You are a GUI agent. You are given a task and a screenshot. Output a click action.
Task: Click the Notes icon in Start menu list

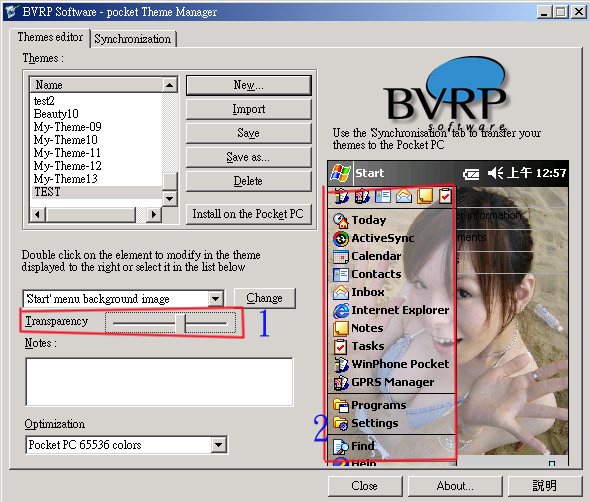pos(341,329)
